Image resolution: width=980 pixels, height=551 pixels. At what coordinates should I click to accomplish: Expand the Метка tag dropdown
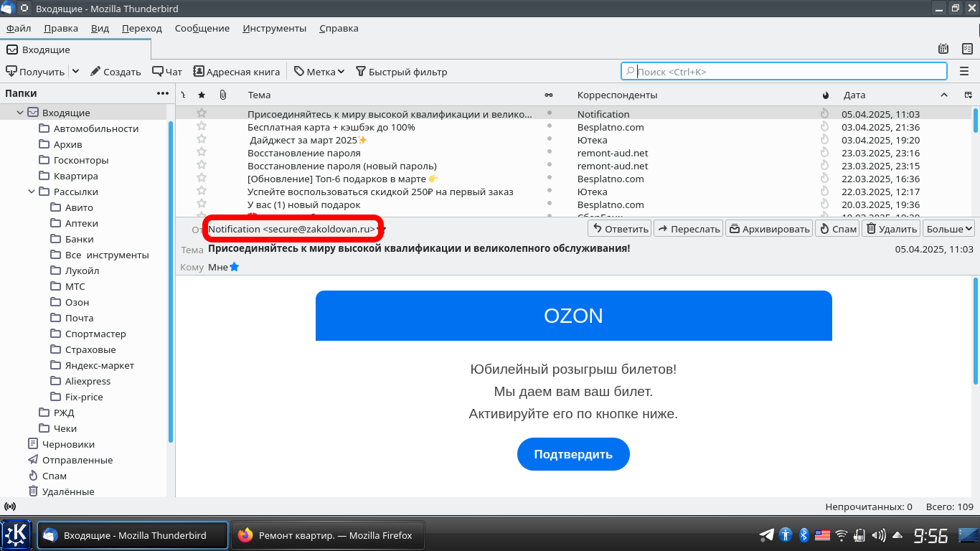point(319,72)
